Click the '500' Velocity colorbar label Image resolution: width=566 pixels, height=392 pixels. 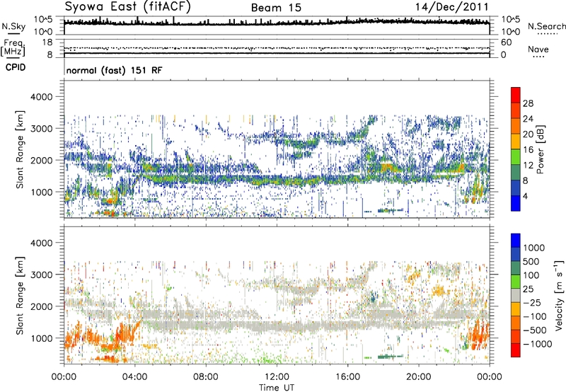pos(533,261)
